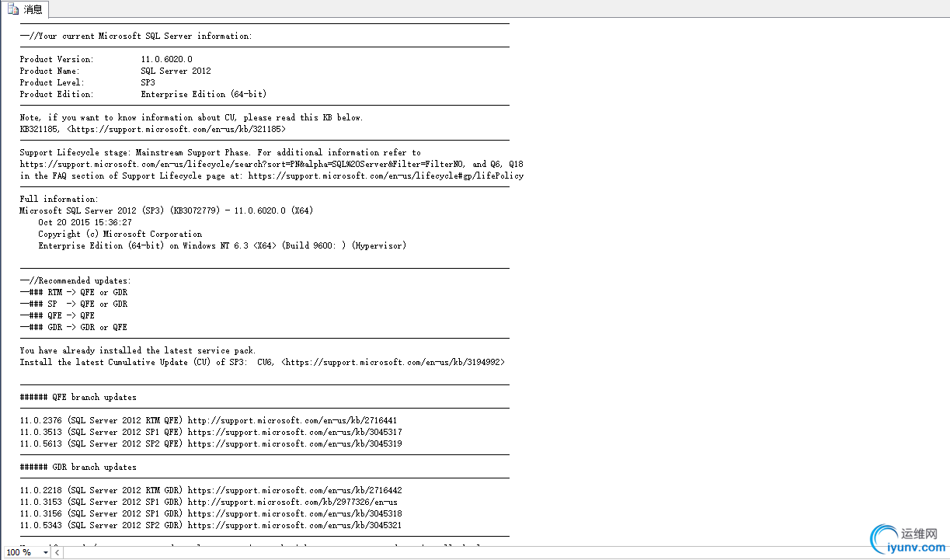This screenshot has height=560, width=950.
Task: Click the 'Product Name:' label
Action: (50, 71)
